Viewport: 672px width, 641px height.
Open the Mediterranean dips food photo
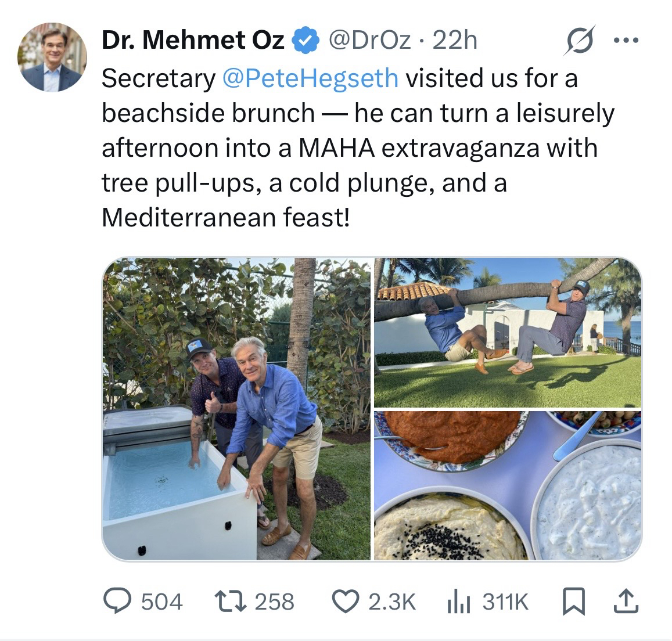click(508, 485)
